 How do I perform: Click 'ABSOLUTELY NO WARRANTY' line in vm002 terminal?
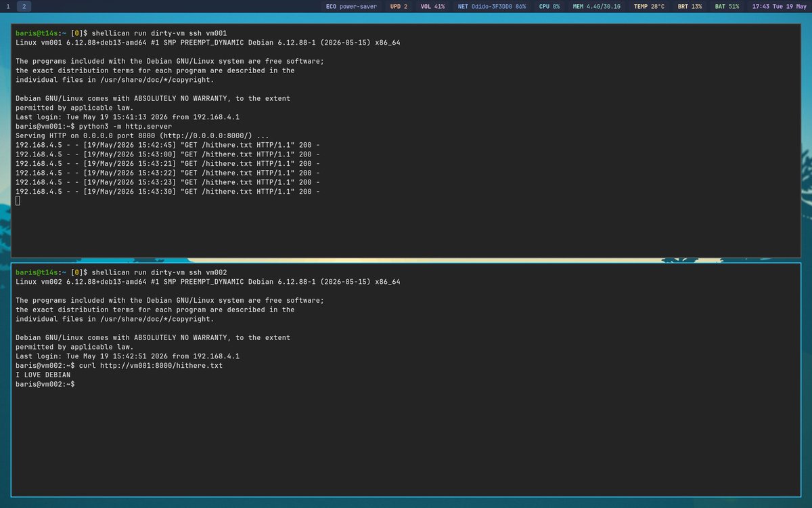point(153,337)
